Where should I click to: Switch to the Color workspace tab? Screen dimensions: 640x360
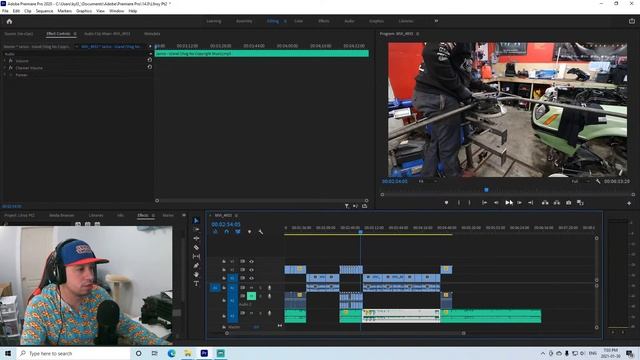coord(299,21)
